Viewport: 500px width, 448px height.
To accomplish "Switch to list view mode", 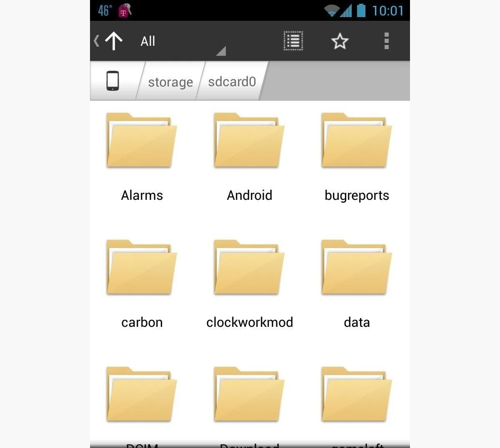I will pos(293,41).
